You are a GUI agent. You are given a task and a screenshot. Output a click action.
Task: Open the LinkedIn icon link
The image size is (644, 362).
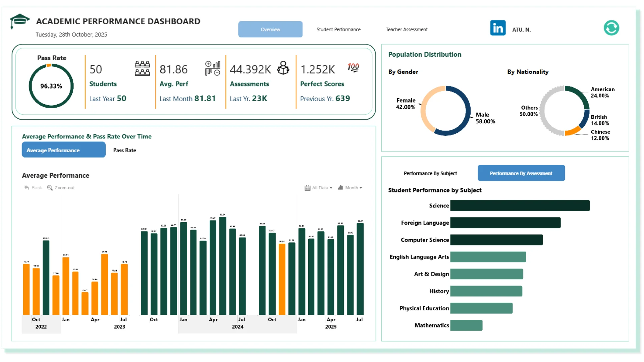[498, 28]
